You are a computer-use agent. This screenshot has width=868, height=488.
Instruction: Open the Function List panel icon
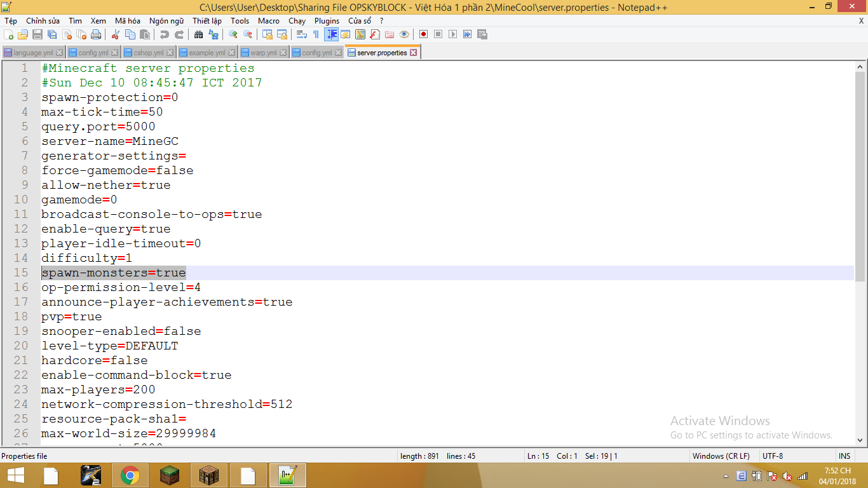click(x=375, y=34)
